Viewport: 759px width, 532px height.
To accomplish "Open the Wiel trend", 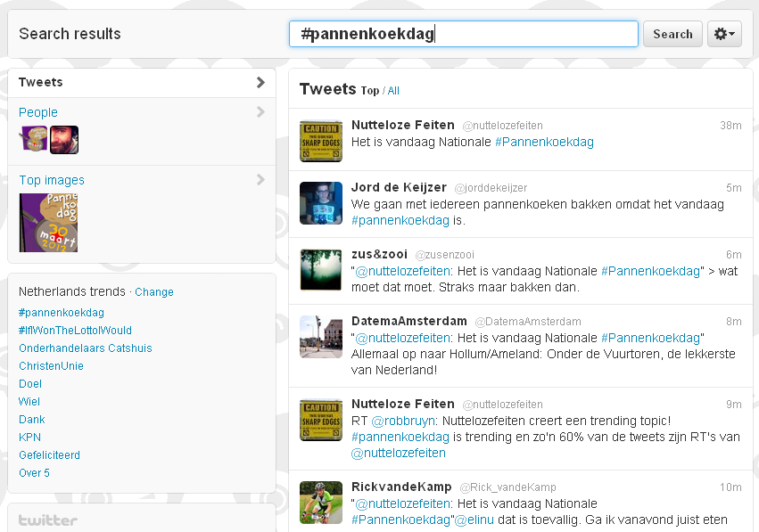I will pyautogui.click(x=29, y=401).
